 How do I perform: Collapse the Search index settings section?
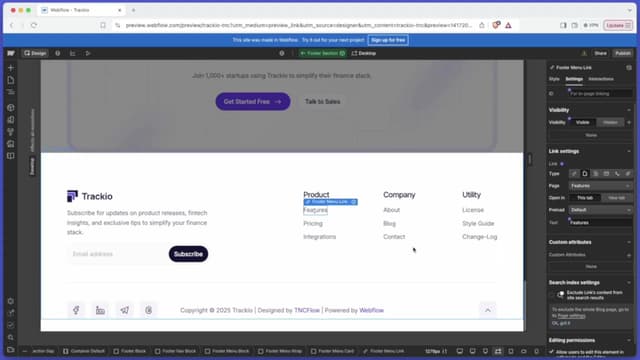629,282
